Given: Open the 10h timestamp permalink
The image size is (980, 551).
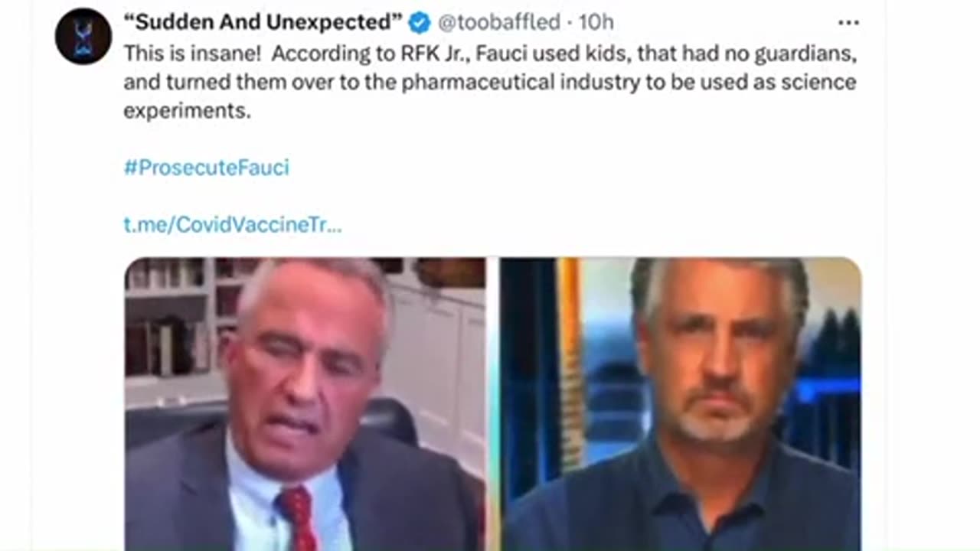Looking at the screenshot, I should coord(596,23).
